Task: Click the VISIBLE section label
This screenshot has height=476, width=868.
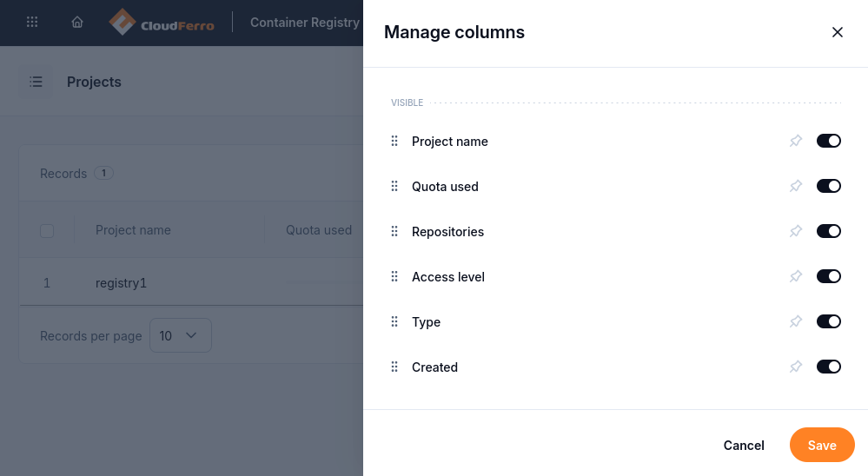Action: 407,103
